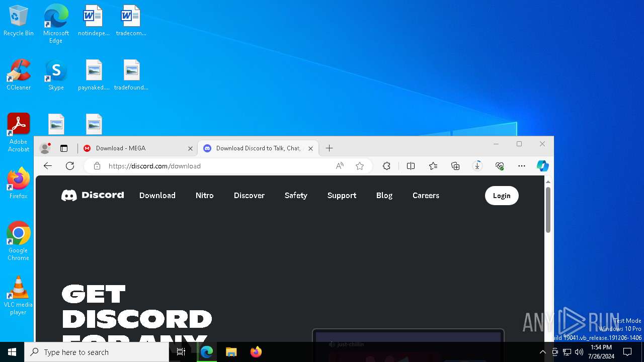Image resolution: width=644 pixels, height=362 pixels.
Task: Select the tradecom... Word document
Action: point(131,21)
